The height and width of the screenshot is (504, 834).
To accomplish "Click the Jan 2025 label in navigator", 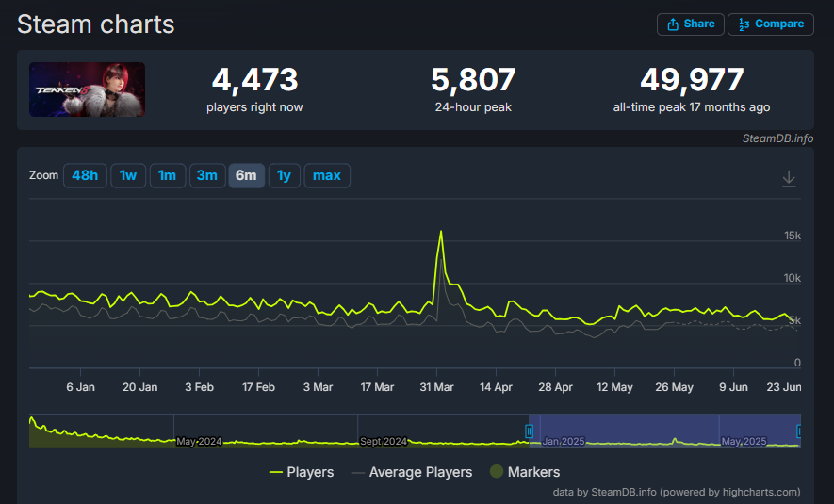I will (x=564, y=442).
